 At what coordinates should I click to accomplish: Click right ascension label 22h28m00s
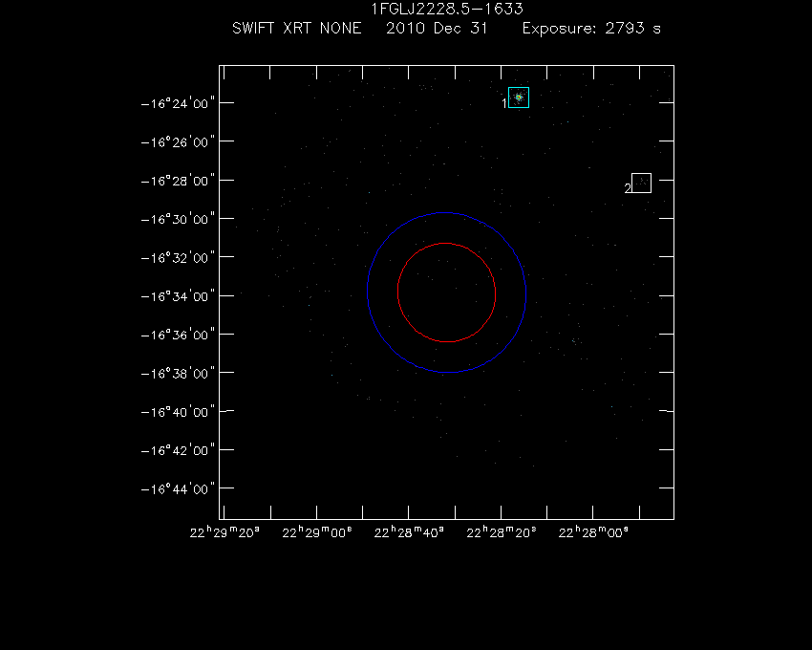tap(593, 532)
